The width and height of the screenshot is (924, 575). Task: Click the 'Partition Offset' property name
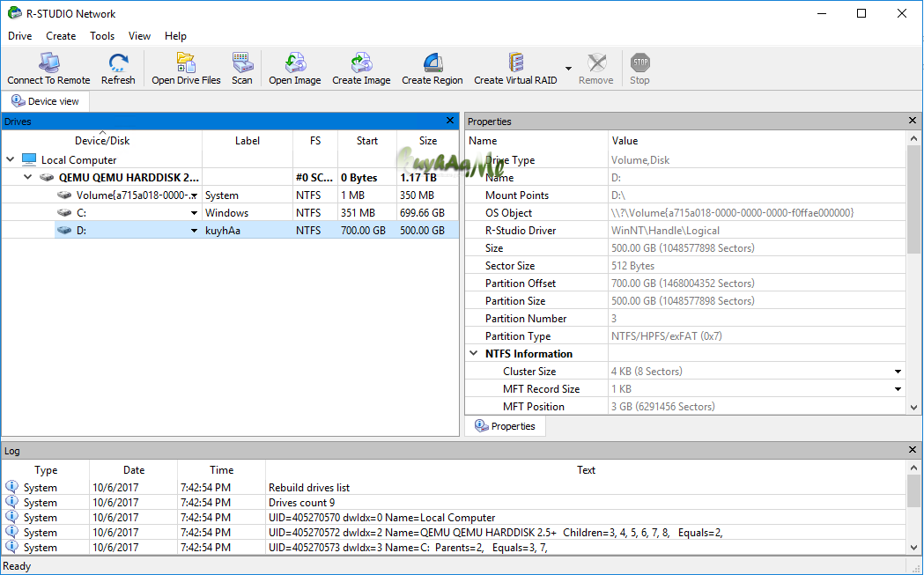tap(521, 284)
